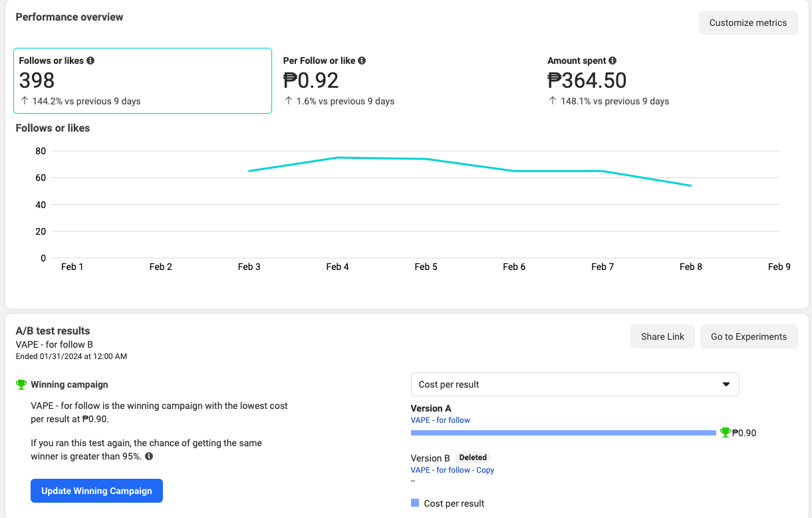
Task: Select the Follows or likes metric card
Action: [x=142, y=80]
